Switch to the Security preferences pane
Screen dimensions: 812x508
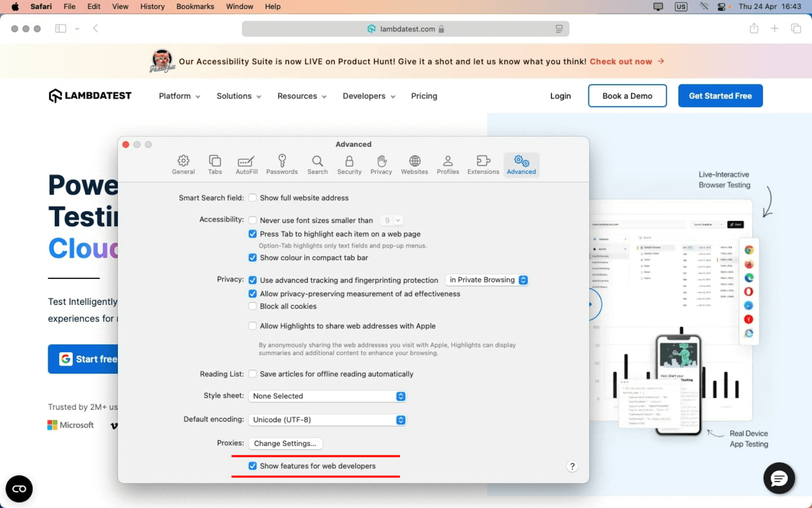pos(349,165)
